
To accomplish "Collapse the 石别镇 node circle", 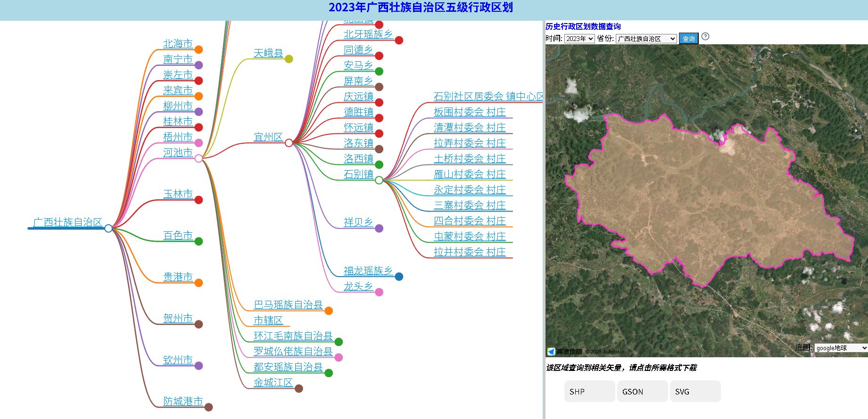I will 379,180.
